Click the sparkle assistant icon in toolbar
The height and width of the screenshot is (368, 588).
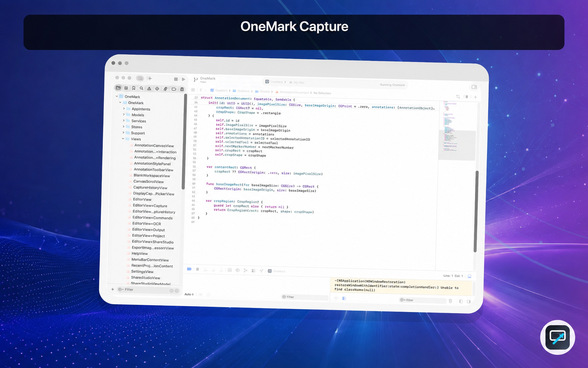point(149,78)
